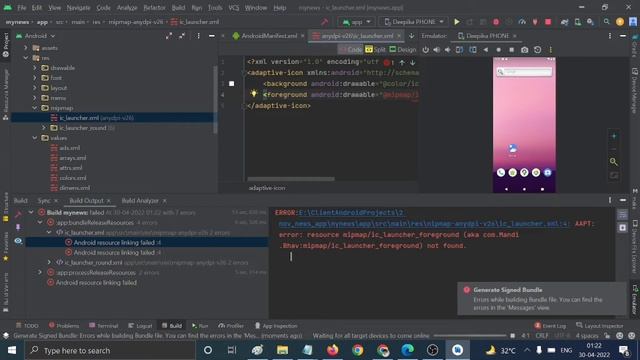Image resolution: width=640 pixels, height=360 pixels.
Task: Select colors.xml in values folder
Action: pyautogui.click(x=73, y=178)
